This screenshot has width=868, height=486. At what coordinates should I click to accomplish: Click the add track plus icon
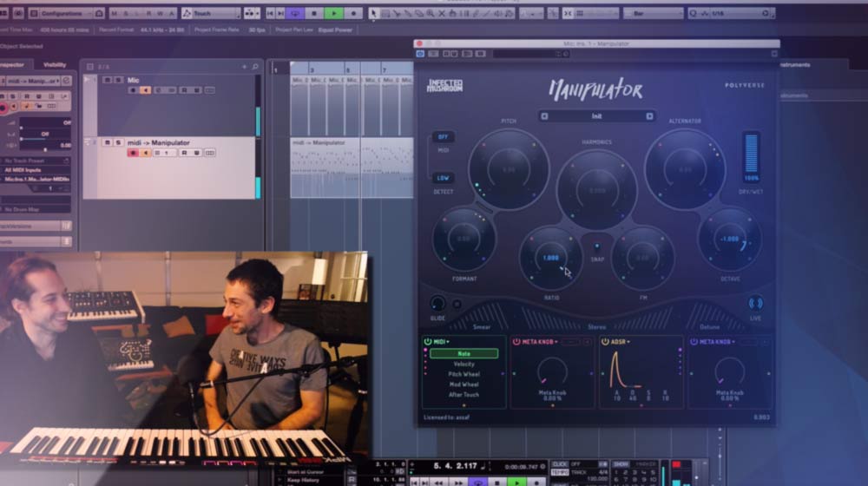point(245,66)
